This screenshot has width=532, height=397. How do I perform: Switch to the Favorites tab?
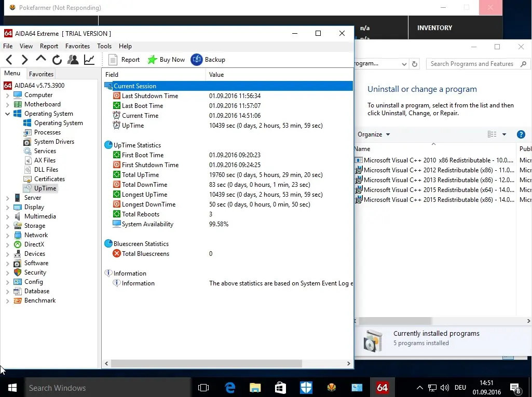tap(41, 74)
